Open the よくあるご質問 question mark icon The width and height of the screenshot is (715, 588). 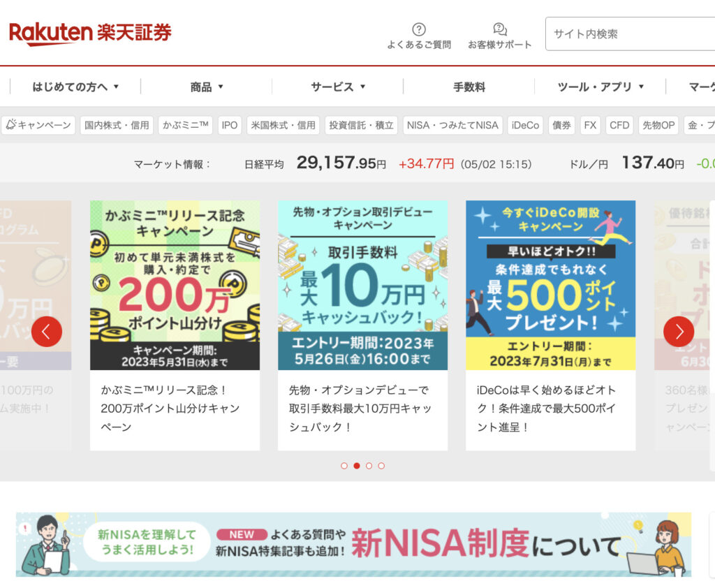click(x=419, y=29)
